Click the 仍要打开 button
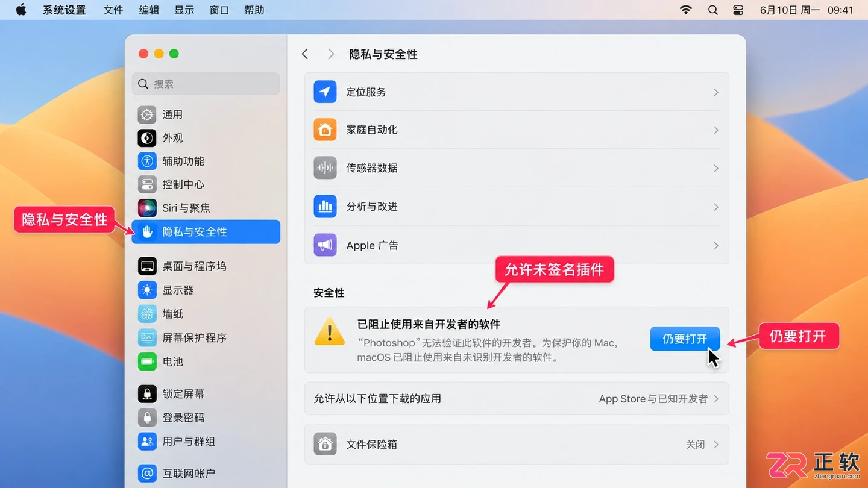The image size is (868, 488). (685, 339)
